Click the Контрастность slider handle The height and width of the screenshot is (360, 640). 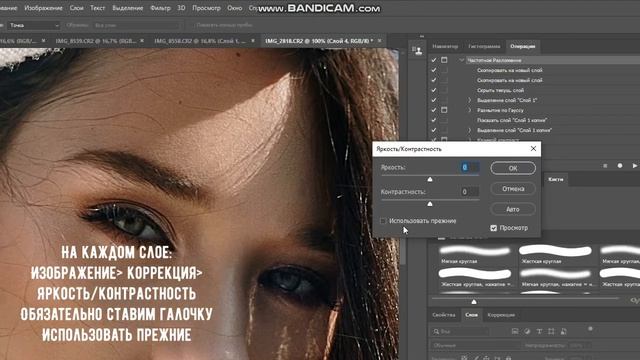(x=430, y=204)
